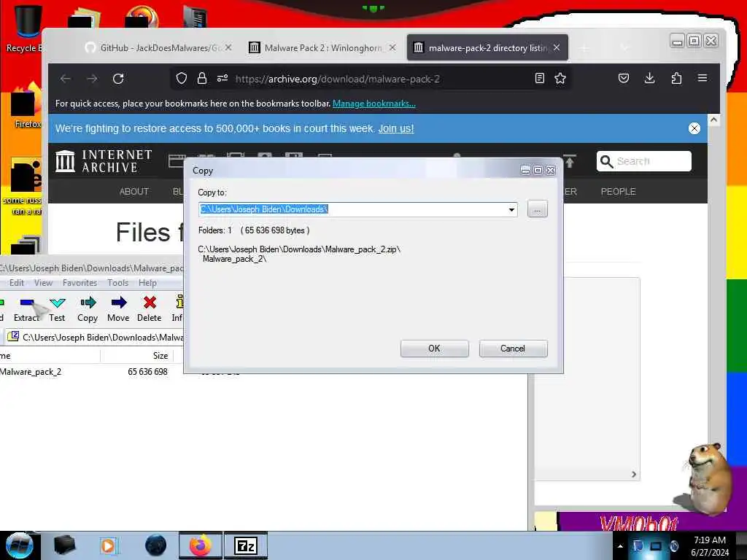Click the right-arrow of horizontal scrollbar
This screenshot has height=560, width=747.
pos(634,474)
